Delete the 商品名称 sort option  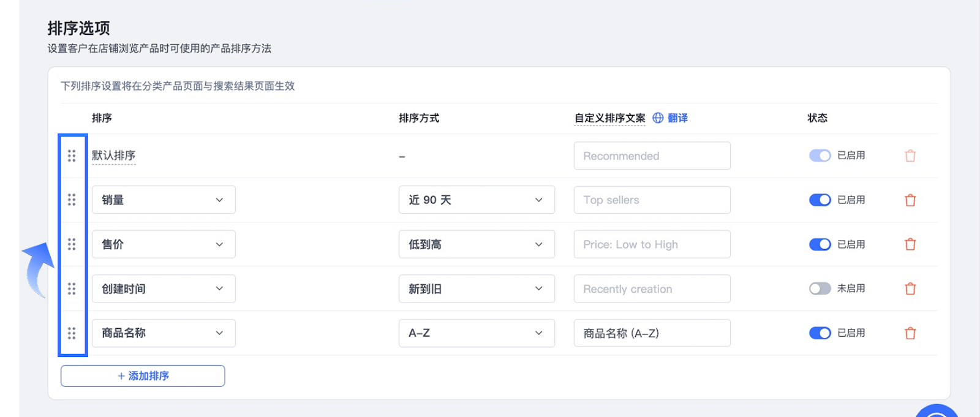click(x=910, y=333)
